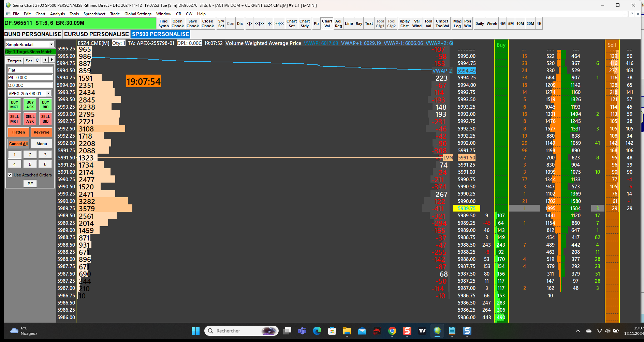Click the >>|<< compress bars icon
This screenshot has width=644, height=342.
tap(279, 24)
